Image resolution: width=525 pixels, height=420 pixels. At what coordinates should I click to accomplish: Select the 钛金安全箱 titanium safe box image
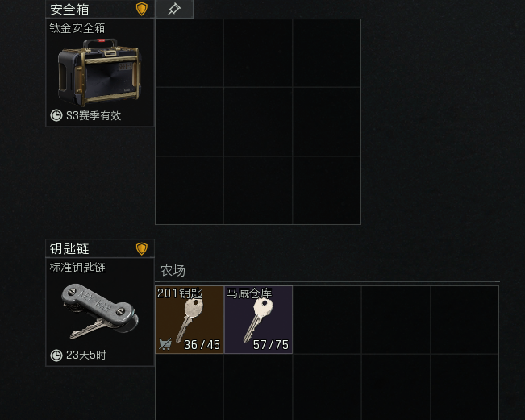click(x=100, y=72)
